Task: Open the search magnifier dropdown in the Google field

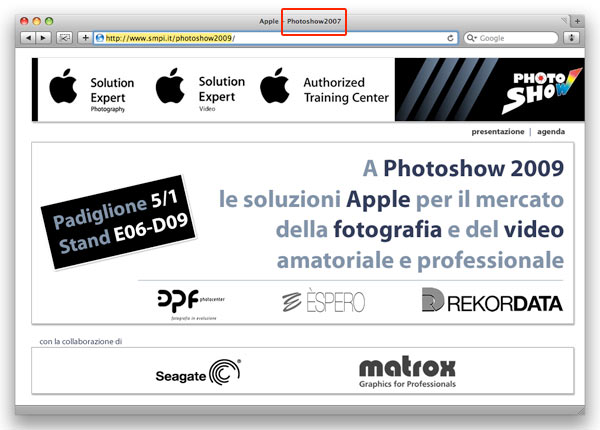Action: 471,38
